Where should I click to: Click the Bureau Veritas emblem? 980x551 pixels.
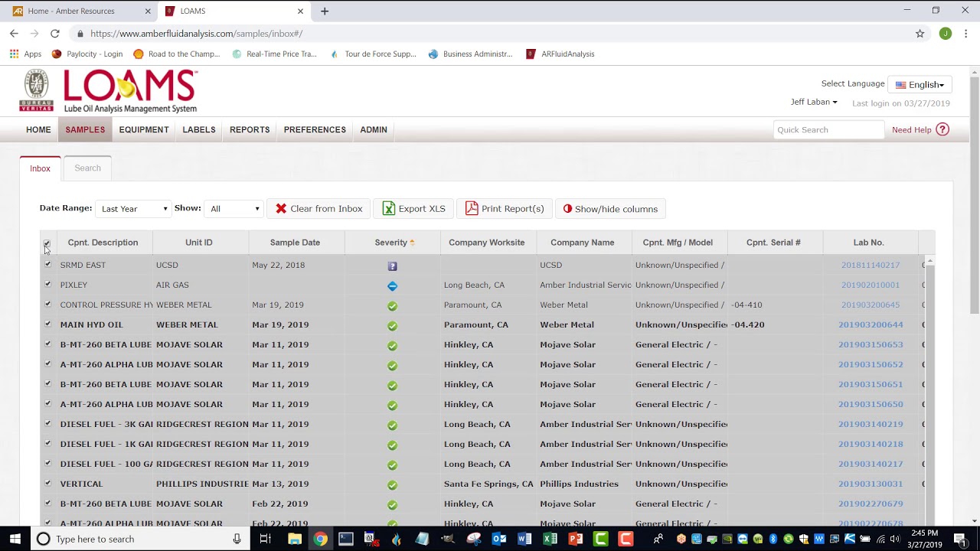(36, 90)
